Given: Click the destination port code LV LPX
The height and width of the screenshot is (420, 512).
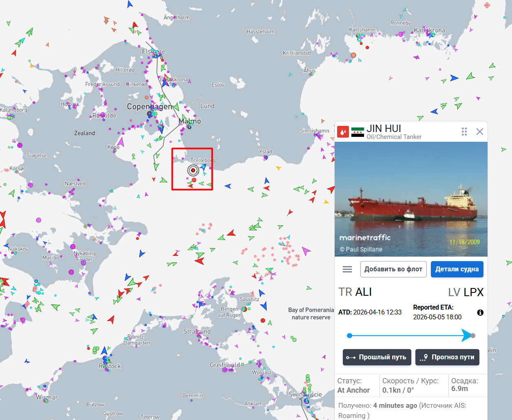Looking at the screenshot, I should coord(466,292).
